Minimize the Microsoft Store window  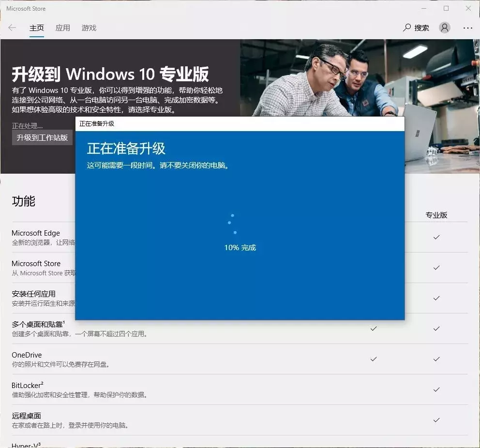(424, 9)
